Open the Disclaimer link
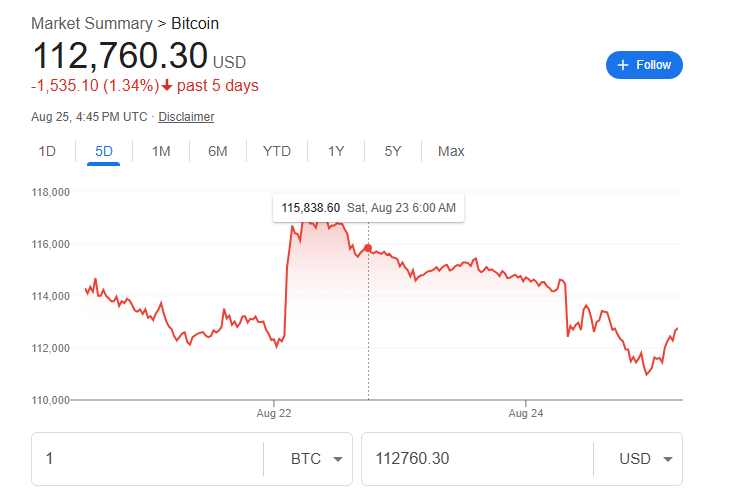The width and height of the screenshot is (737, 495). 186,117
